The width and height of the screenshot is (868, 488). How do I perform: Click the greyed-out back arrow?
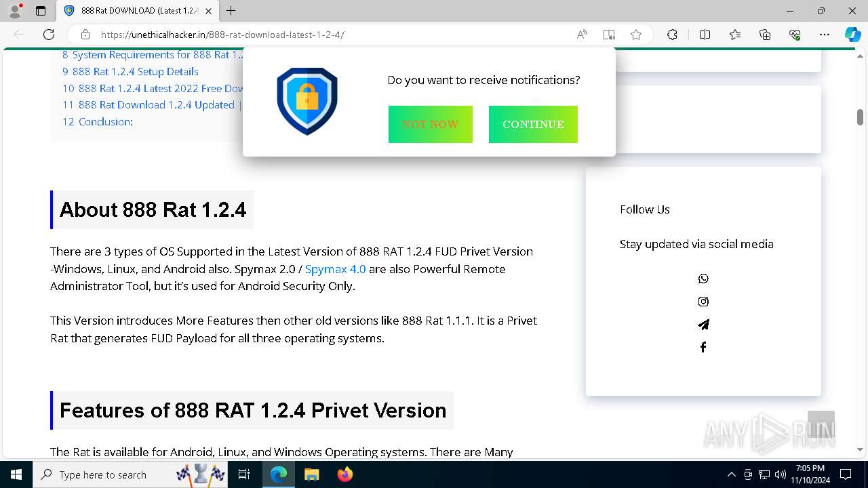[19, 35]
